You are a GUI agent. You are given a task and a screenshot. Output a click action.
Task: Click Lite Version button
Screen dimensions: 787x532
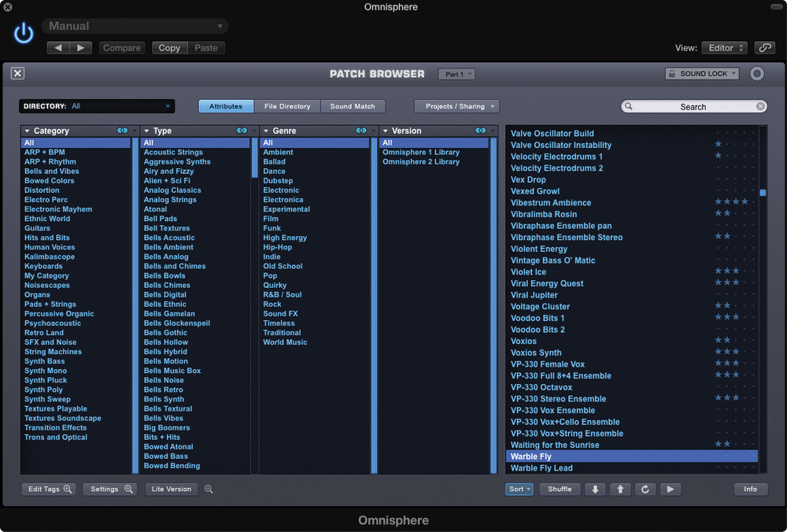pos(172,489)
